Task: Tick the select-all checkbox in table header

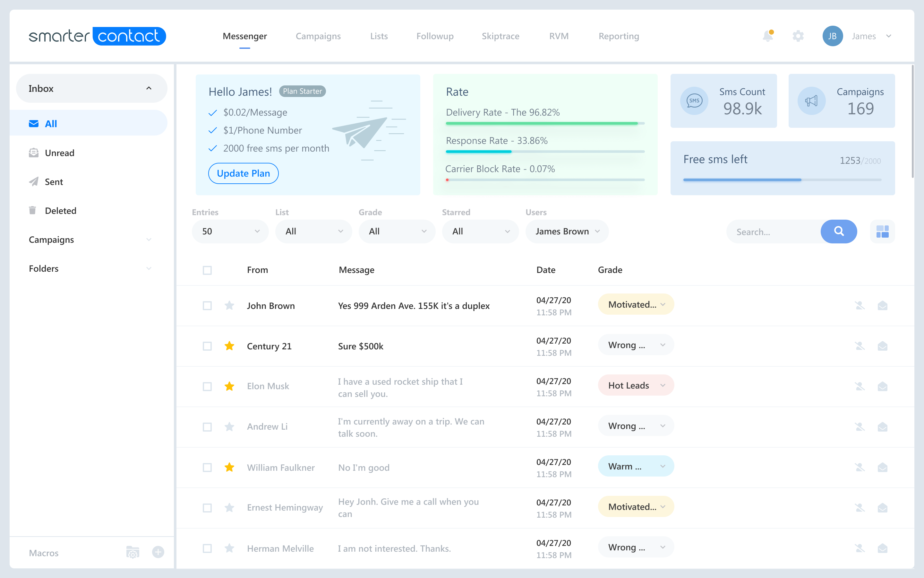Action: [x=207, y=270]
